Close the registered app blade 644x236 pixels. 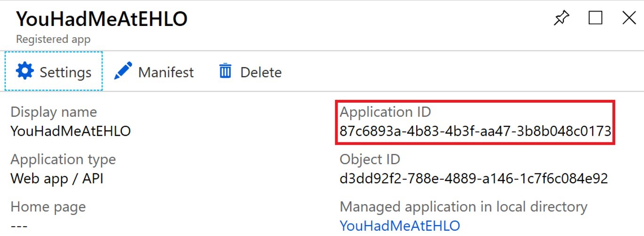click(629, 18)
